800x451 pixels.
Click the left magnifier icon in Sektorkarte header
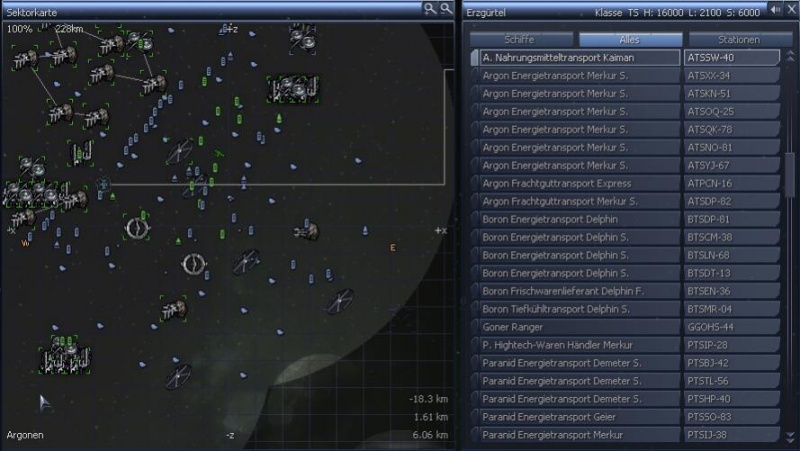(x=429, y=8)
